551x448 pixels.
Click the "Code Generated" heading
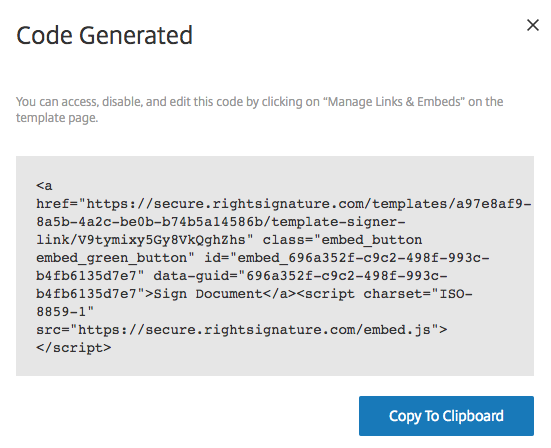pos(104,35)
